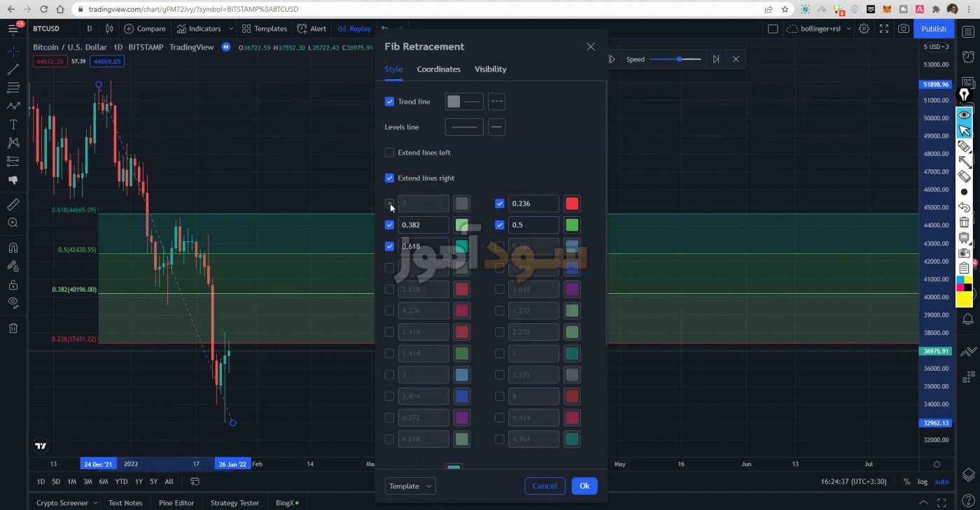The width and height of the screenshot is (980, 510).
Task: Open the D interval selector
Action: 89,29
